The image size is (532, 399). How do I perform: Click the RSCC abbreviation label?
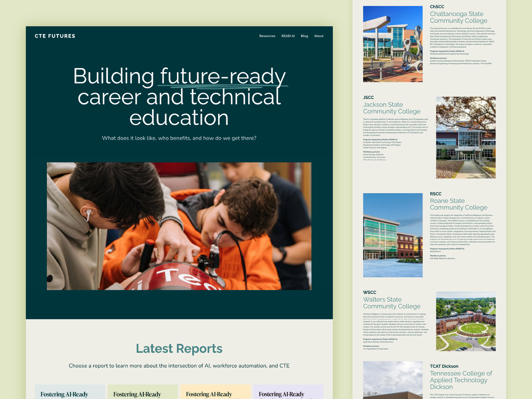coord(436,194)
